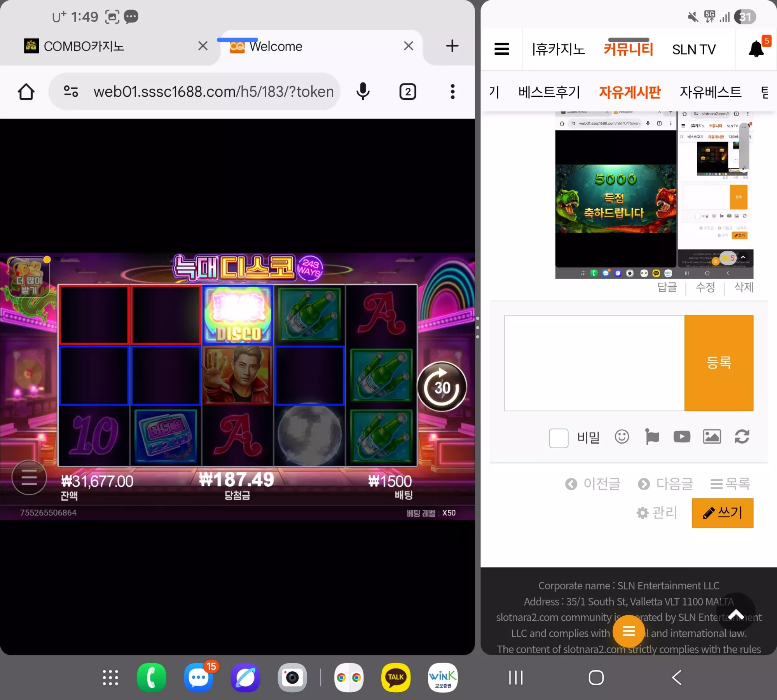Open the notifications bell

pyautogui.click(x=756, y=49)
